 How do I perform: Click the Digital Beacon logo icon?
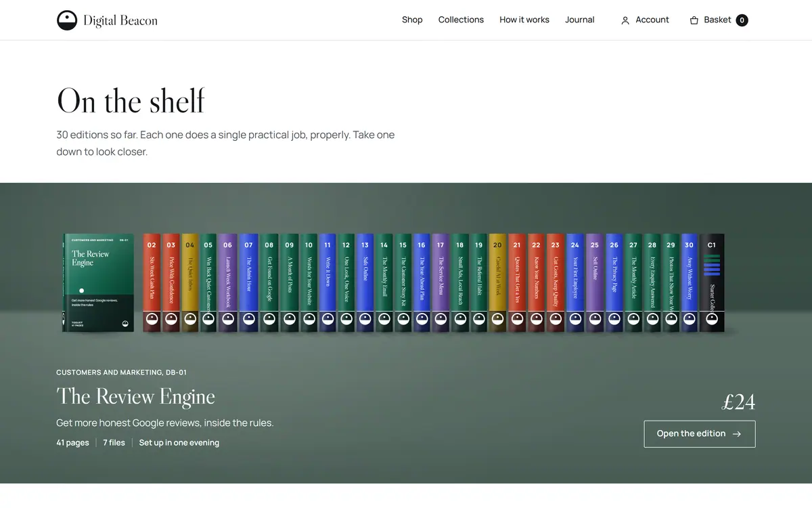tap(67, 20)
